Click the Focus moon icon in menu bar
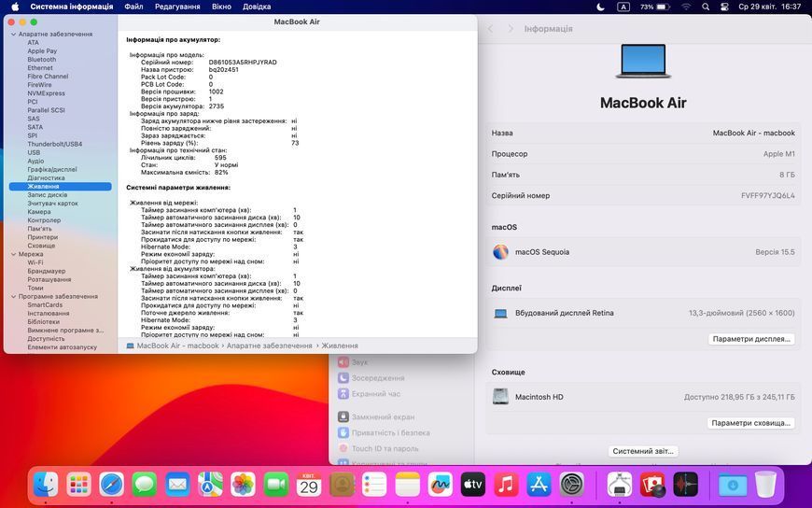812x508 pixels. click(x=601, y=7)
